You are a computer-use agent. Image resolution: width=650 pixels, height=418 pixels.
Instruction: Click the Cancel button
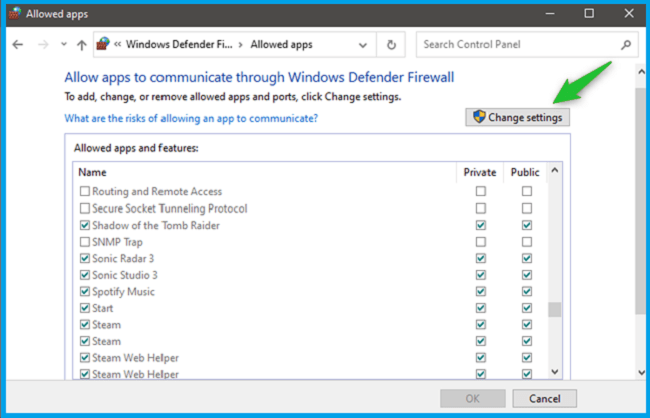pos(544,399)
